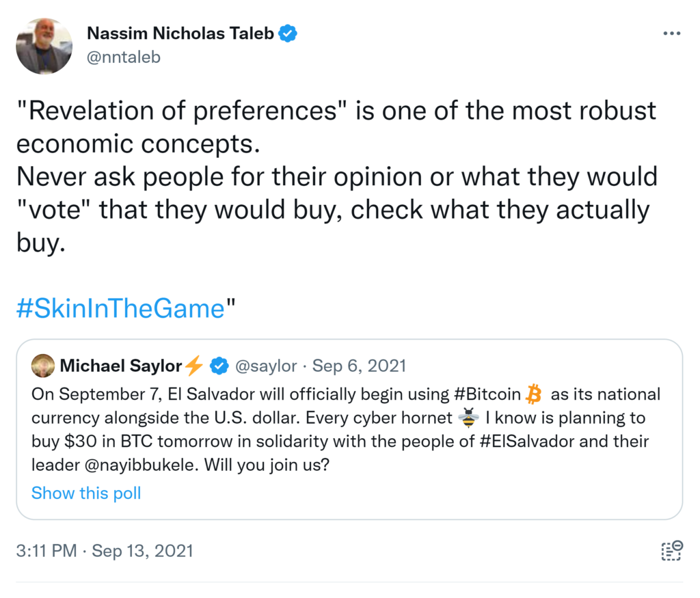This screenshot has width=700, height=598.
Task: Open the Nassim Nicholas Taleb display name
Action: [x=180, y=33]
